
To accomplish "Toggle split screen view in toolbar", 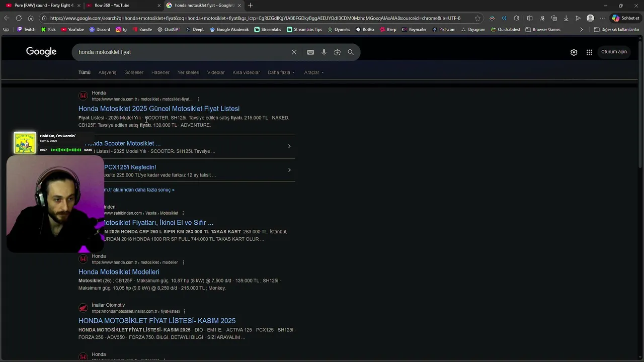I will tap(530, 18).
